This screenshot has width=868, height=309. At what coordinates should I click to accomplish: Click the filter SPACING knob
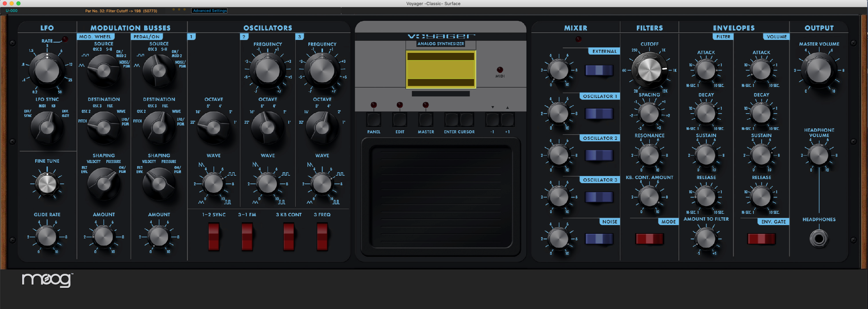pyautogui.click(x=649, y=114)
